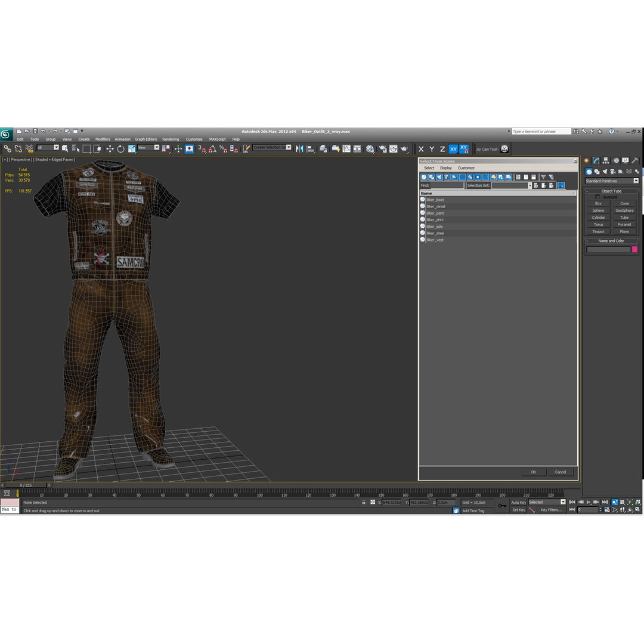Open the Rendering menu

171,139
